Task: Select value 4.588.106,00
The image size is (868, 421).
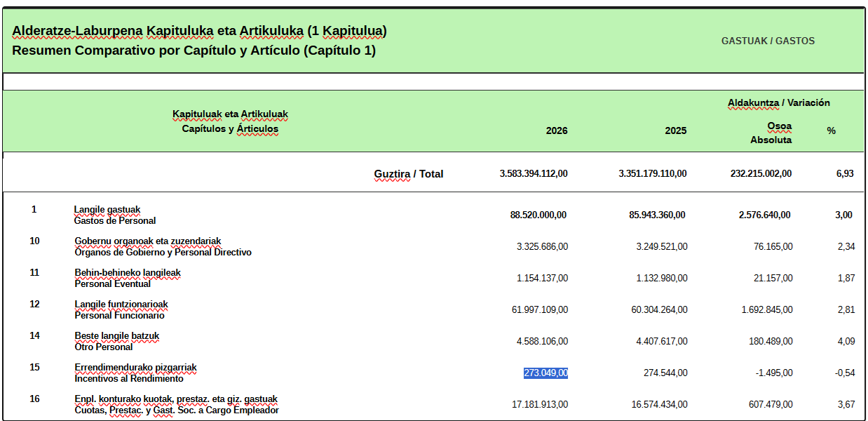Action: [x=542, y=342]
